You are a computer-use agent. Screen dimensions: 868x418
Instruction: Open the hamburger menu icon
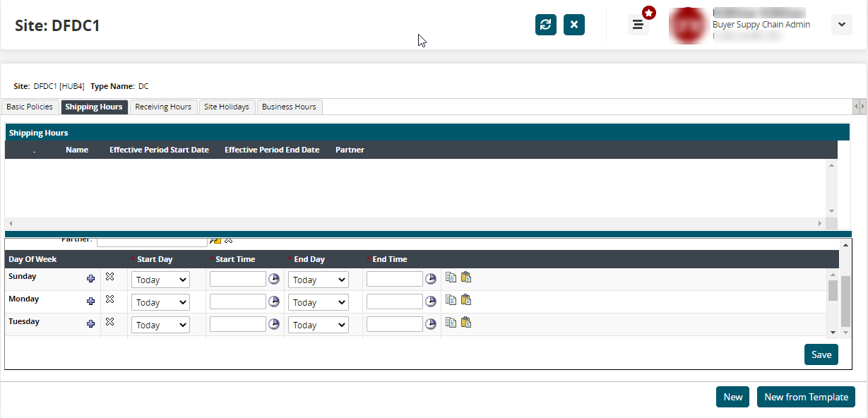(638, 25)
